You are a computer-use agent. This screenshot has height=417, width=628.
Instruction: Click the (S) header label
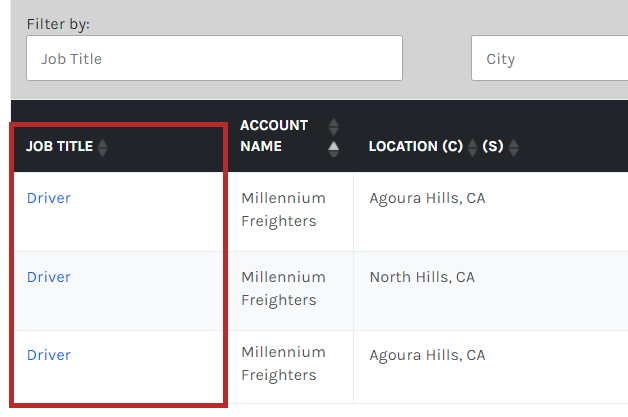pos(493,147)
